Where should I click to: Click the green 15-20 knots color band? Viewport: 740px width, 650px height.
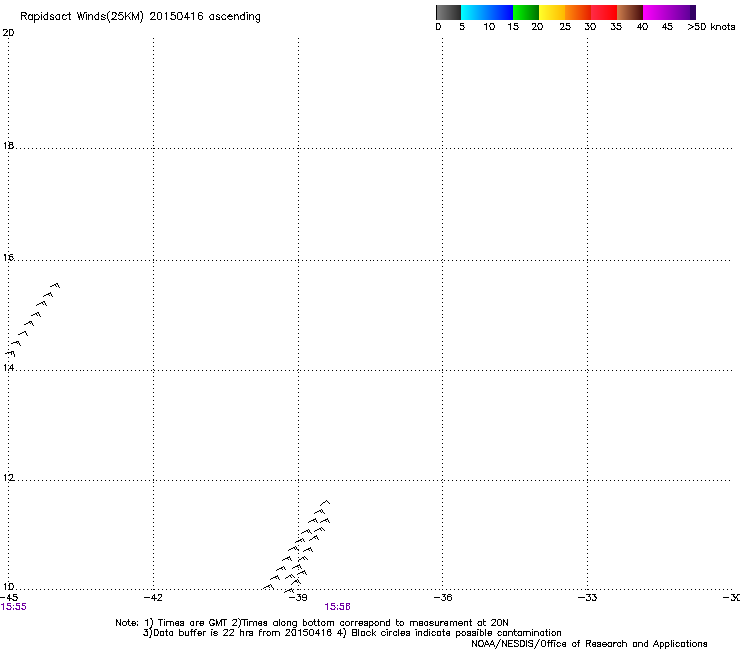pyautogui.click(x=526, y=12)
